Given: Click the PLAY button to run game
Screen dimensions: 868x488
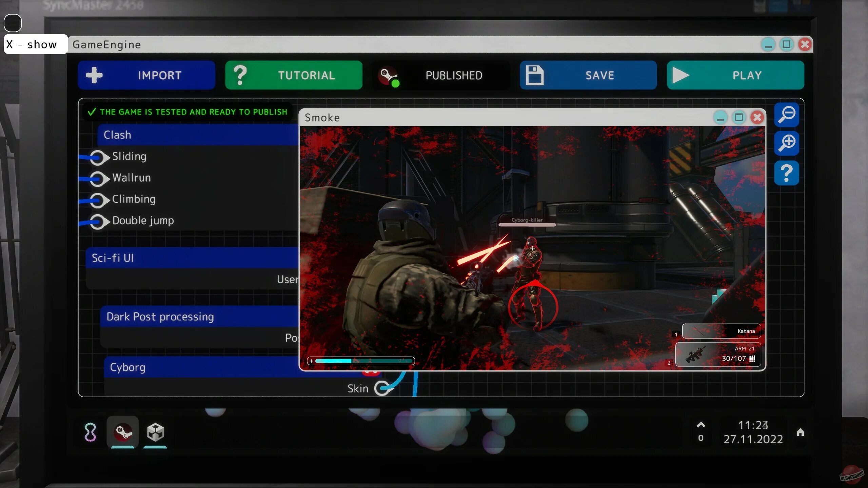Looking at the screenshot, I should pyautogui.click(x=735, y=75).
